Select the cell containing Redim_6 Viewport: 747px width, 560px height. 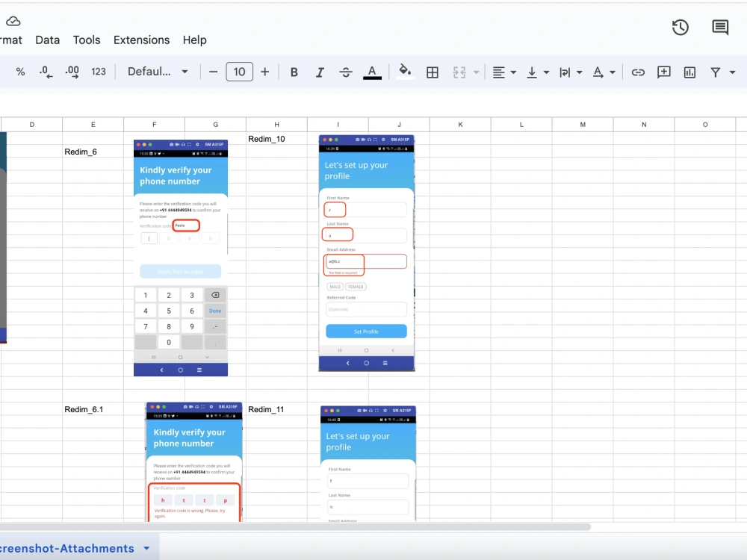(x=93, y=152)
